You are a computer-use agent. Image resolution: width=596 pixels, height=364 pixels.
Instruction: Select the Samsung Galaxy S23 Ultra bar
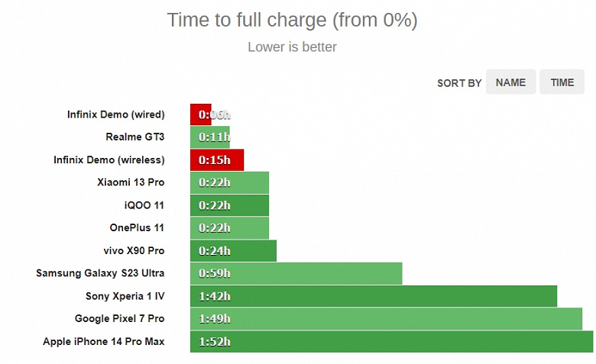tap(296, 273)
